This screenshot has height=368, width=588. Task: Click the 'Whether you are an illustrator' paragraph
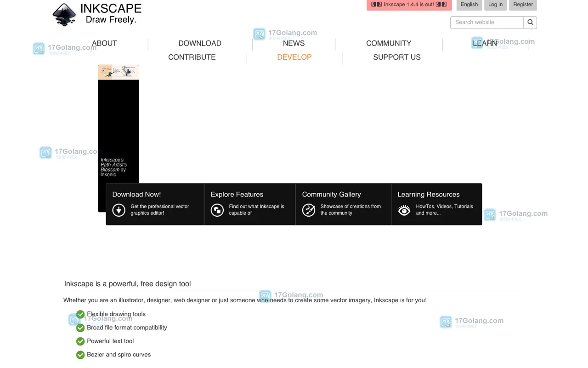(245, 300)
